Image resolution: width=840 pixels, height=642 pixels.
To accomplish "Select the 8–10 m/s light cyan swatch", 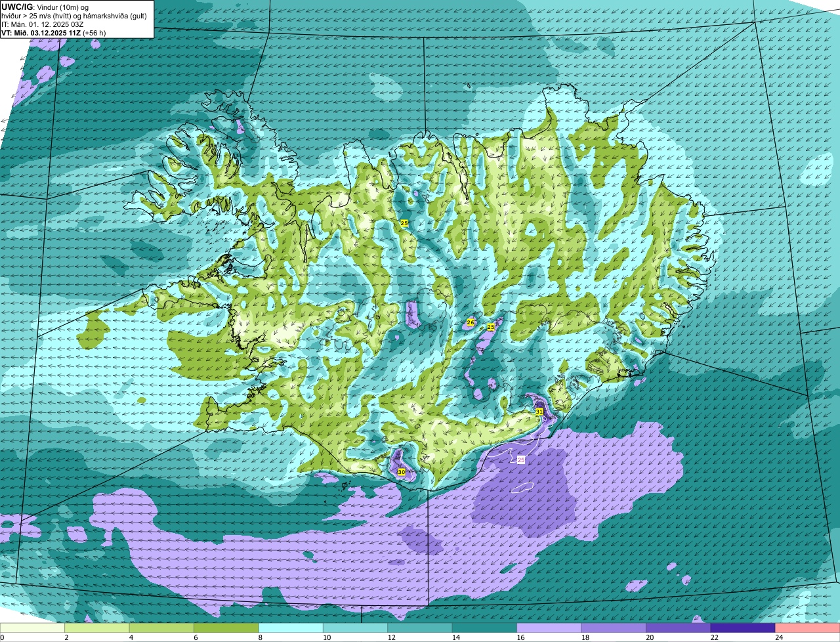I will 291,628.
